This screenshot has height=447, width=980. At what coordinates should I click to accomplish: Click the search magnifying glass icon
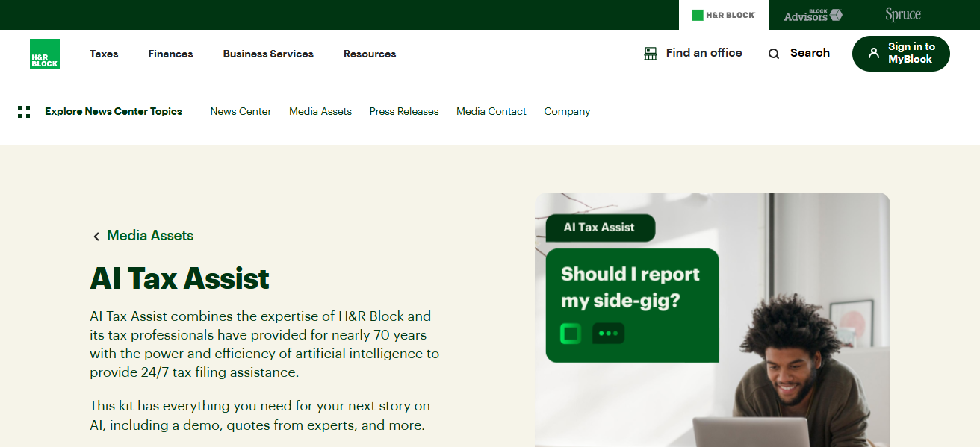coord(773,53)
